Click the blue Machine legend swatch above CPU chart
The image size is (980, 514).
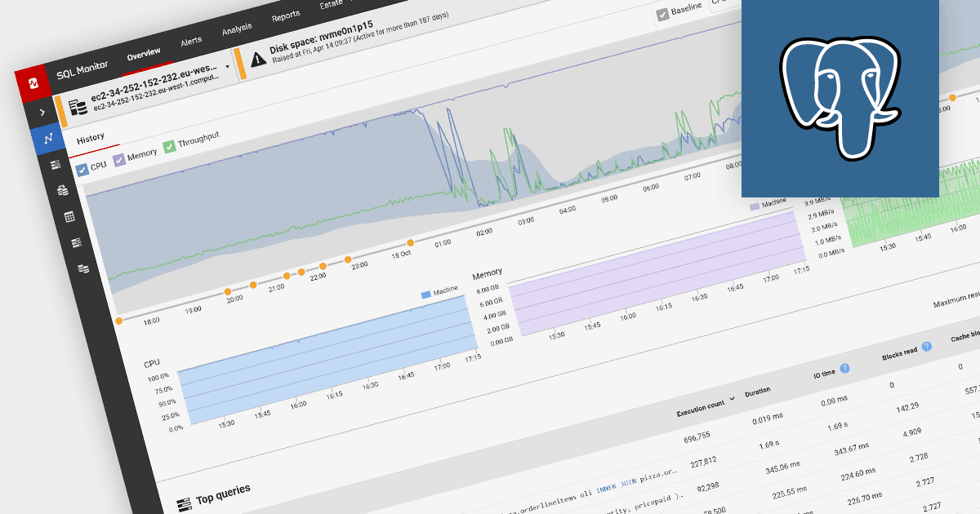(425, 294)
